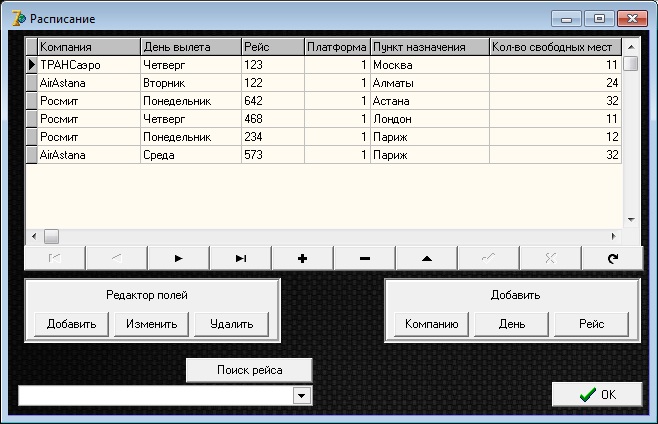Delete record with minus button
The image size is (658, 424).
coord(365,259)
